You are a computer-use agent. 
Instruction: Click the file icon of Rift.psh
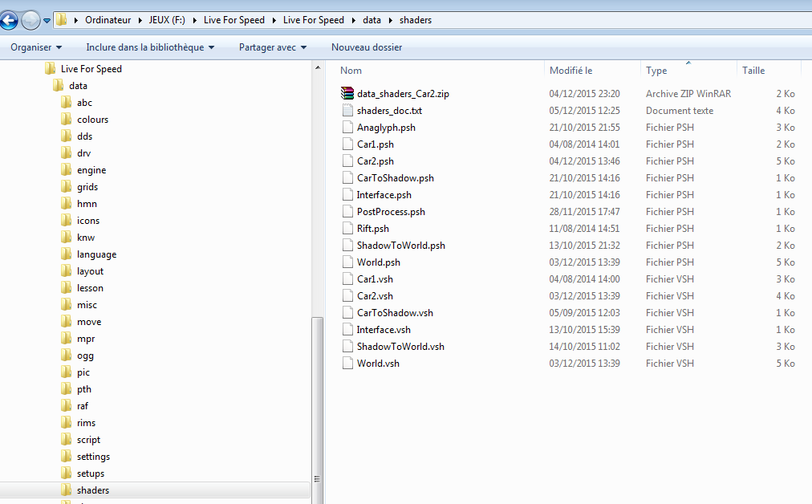click(347, 229)
